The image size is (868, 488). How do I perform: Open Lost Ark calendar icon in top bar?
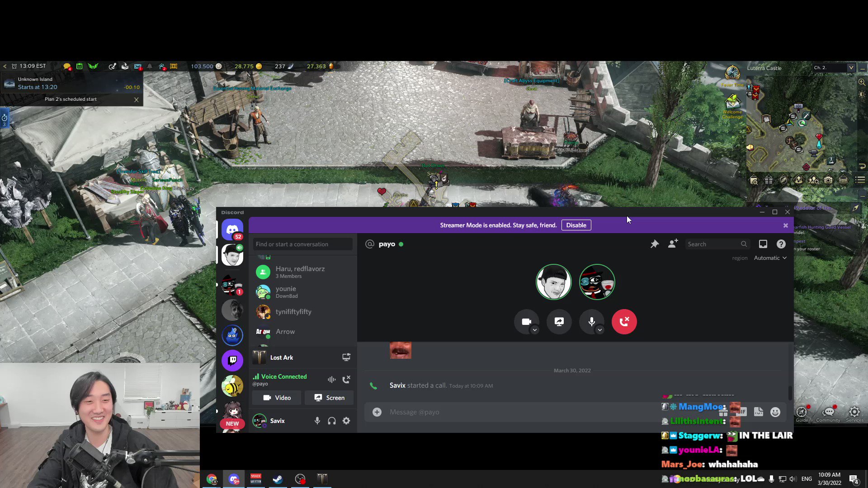(80, 66)
